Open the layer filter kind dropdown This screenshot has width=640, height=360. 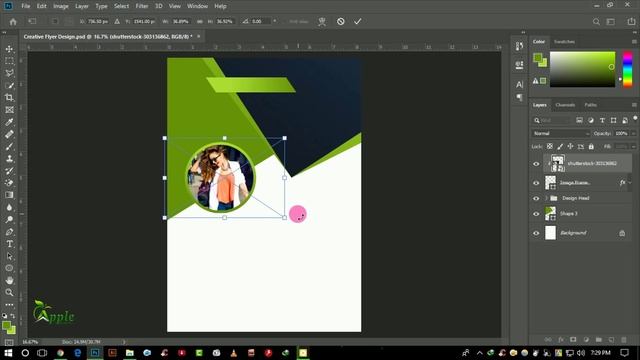[552, 120]
